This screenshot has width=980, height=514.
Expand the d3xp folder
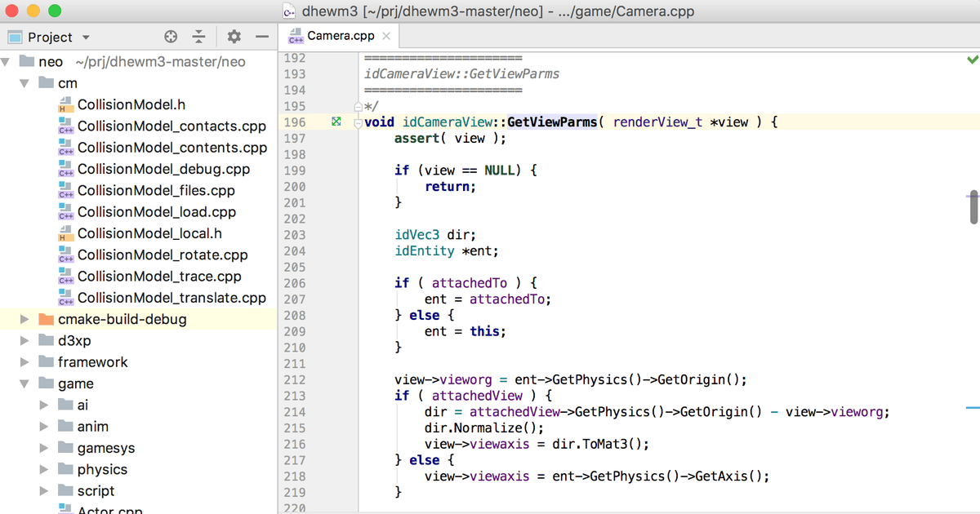coord(24,341)
